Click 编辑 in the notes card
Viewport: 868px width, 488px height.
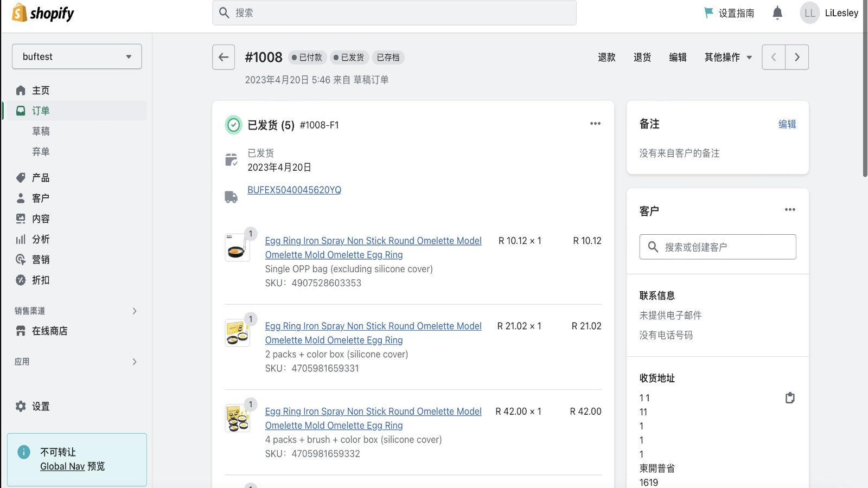click(787, 124)
